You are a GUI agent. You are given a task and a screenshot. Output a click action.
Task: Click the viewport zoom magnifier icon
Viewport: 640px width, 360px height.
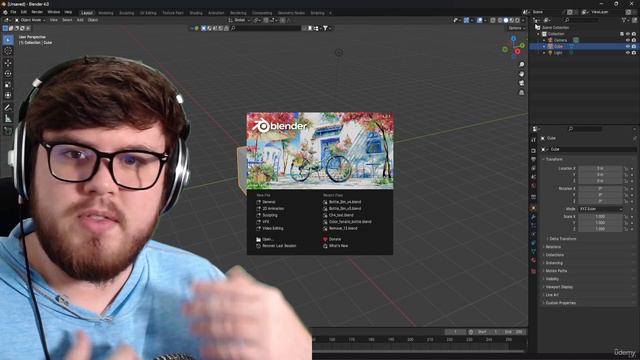coord(522,64)
